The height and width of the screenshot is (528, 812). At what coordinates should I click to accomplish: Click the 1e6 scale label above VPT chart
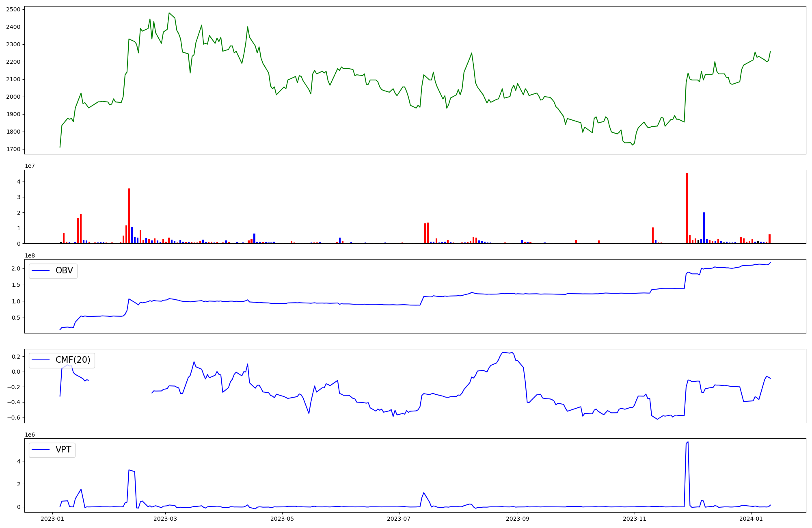click(30, 435)
